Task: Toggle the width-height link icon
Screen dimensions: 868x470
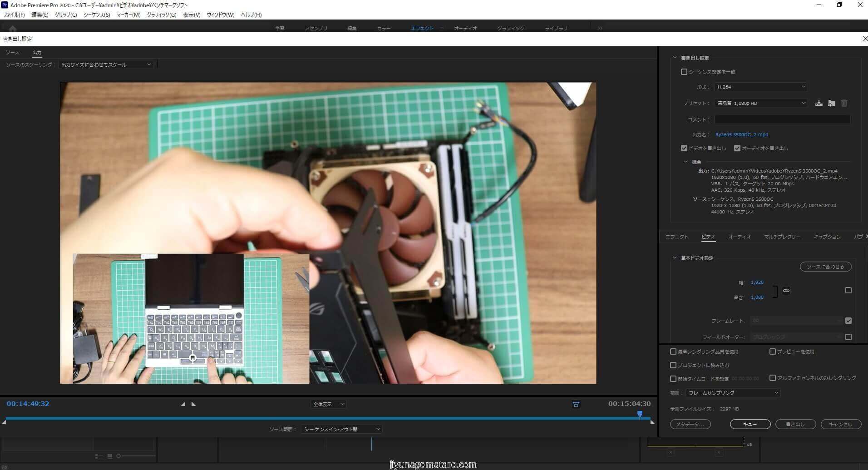Action: point(786,291)
